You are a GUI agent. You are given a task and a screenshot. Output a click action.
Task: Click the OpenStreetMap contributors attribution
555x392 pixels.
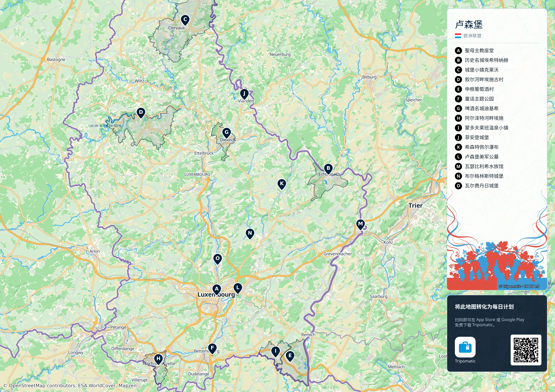pos(70,385)
